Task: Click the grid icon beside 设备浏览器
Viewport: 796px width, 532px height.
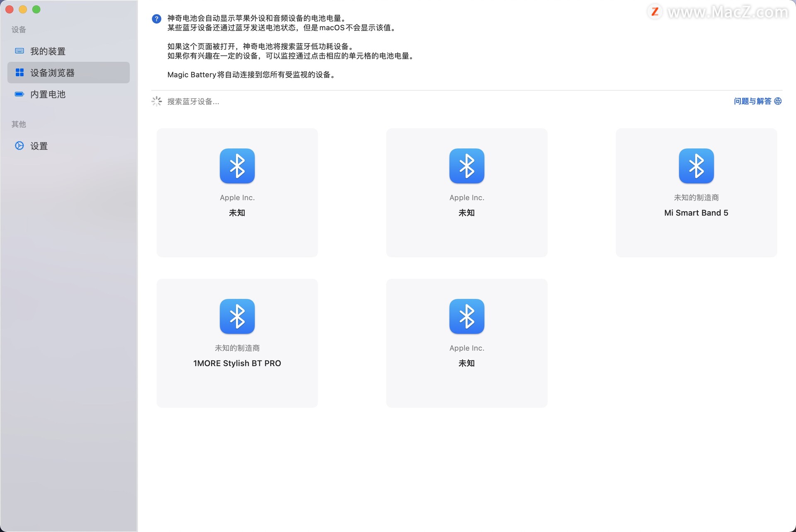Action: coord(19,73)
